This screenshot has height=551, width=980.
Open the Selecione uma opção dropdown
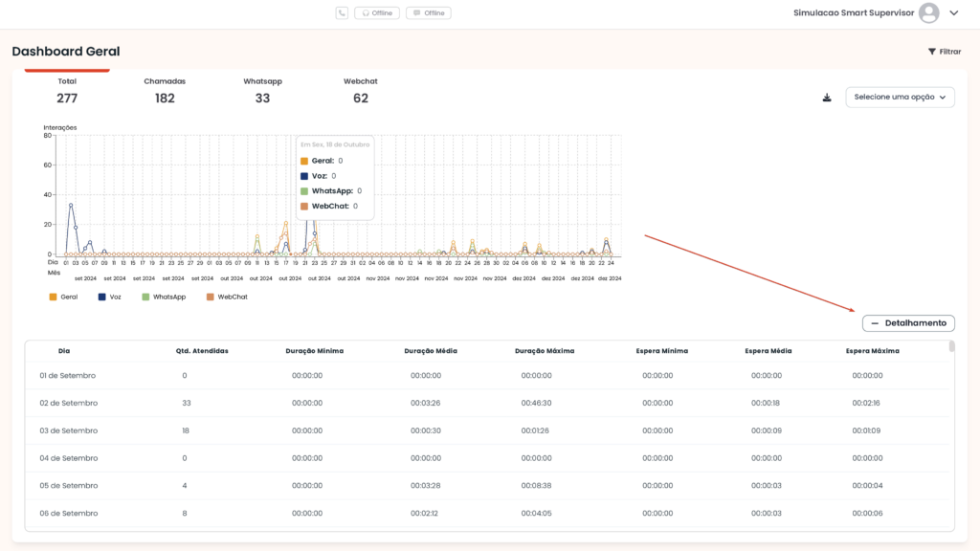(900, 97)
